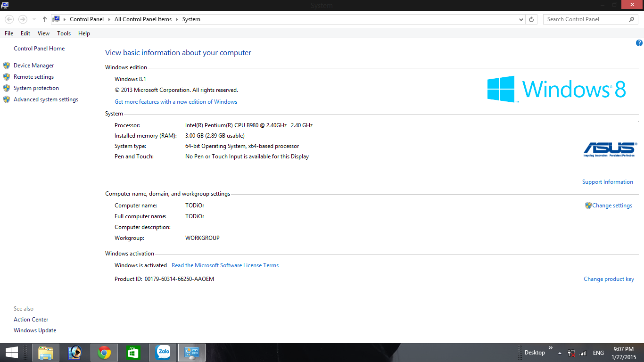Open Advanced system settings
This screenshot has width=644, height=362.
46,99
